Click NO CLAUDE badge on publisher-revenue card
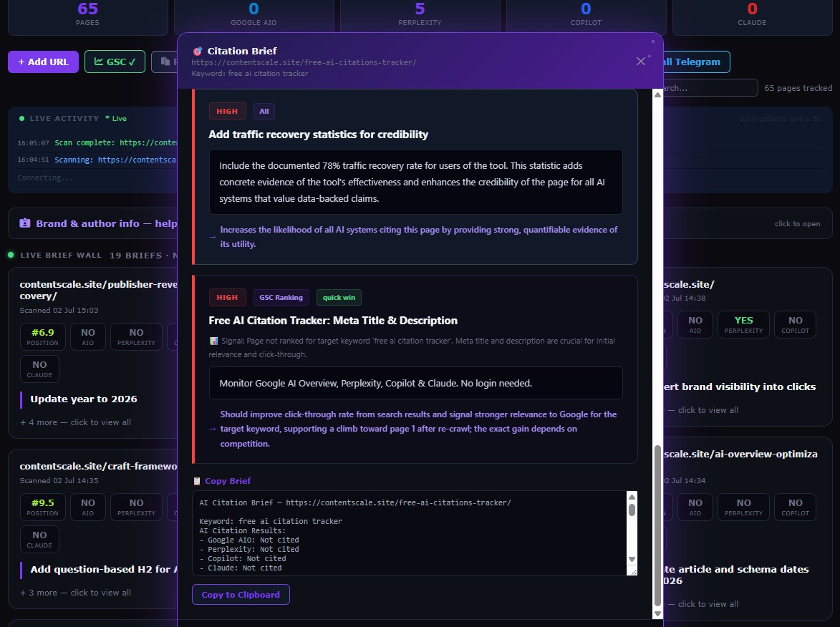Viewport: 840px width, 627px height. point(39,369)
